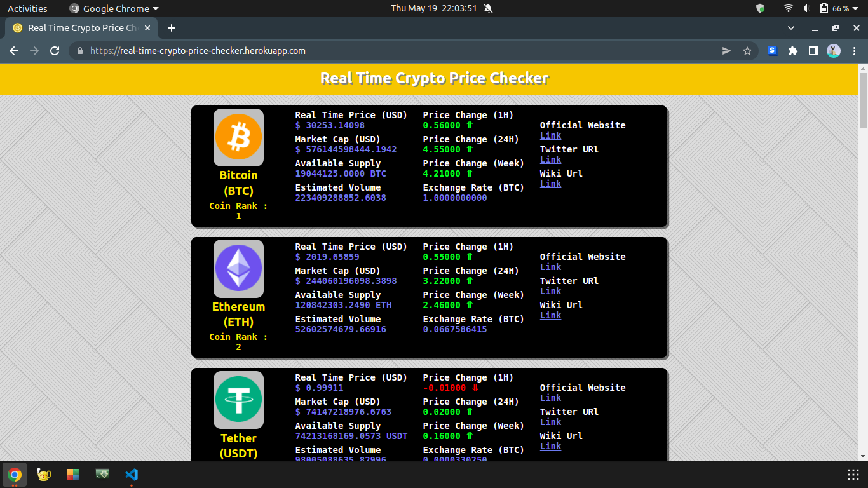Click the Ethereum (ETH) name label

point(238,314)
